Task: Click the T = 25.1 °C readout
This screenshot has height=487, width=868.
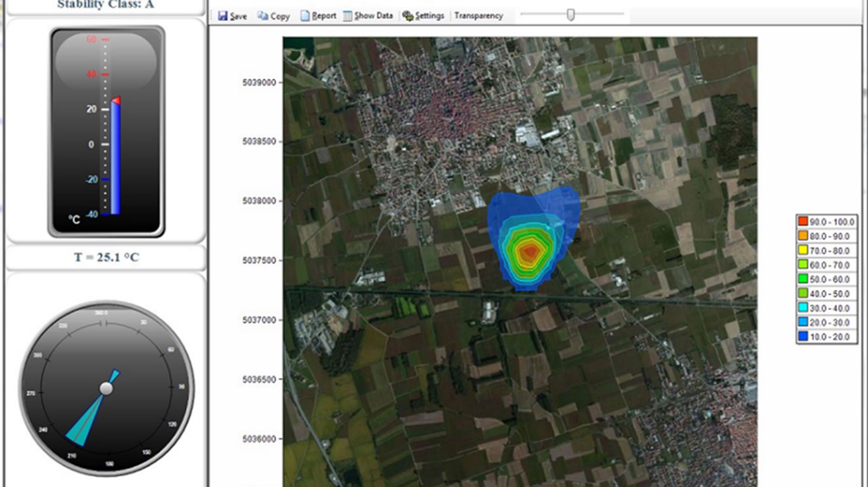Action: point(107,258)
